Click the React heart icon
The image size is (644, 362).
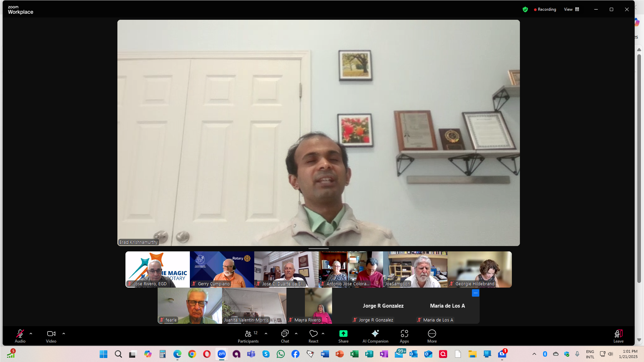pyautogui.click(x=313, y=336)
